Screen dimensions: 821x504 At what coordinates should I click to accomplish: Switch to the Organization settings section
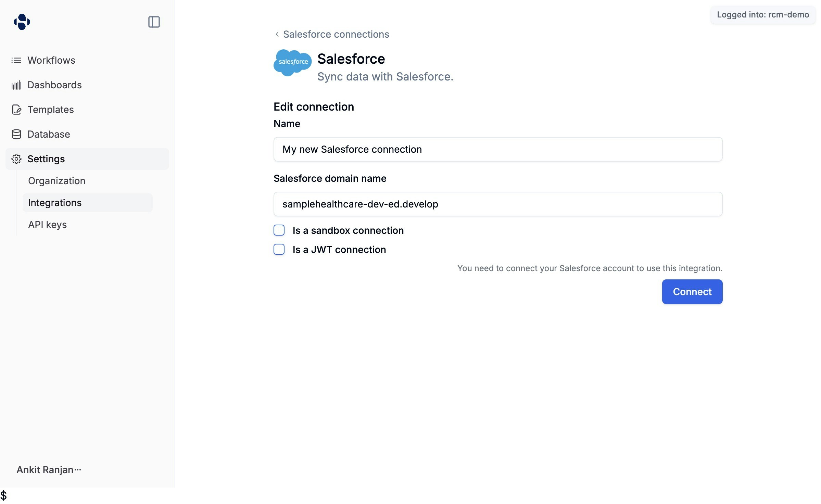pos(56,180)
